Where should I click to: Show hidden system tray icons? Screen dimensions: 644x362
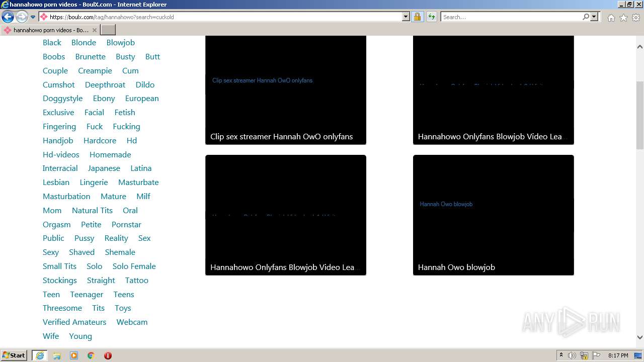(561, 355)
